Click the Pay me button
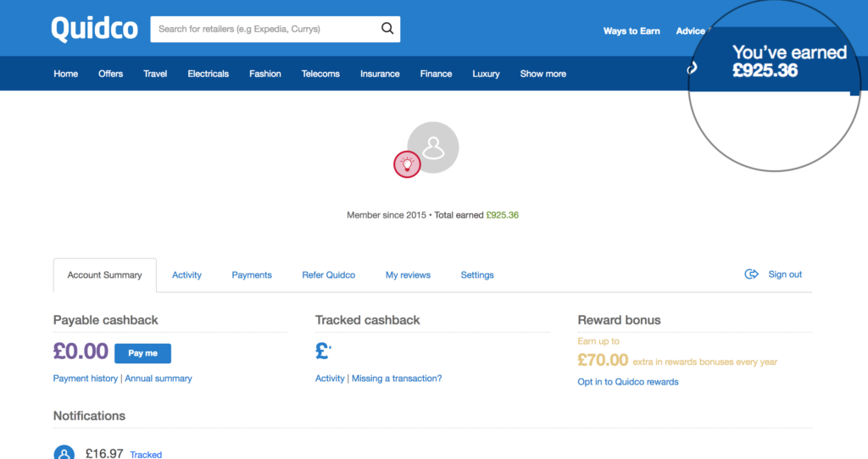Viewport: 868px width, 459px height. pos(142,353)
